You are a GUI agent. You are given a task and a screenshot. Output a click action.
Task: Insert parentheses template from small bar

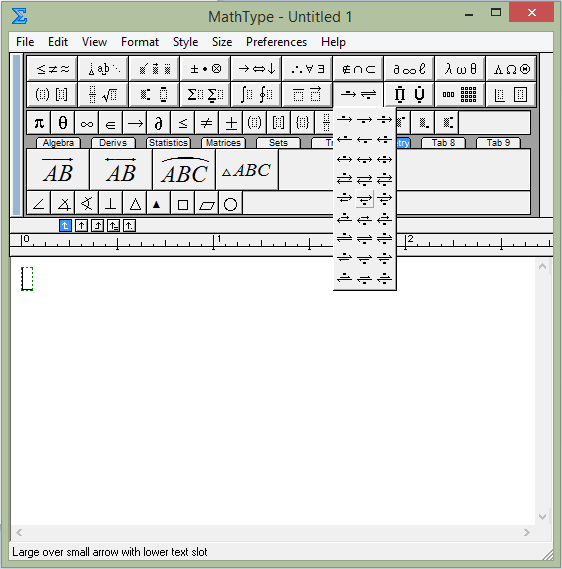254,123
